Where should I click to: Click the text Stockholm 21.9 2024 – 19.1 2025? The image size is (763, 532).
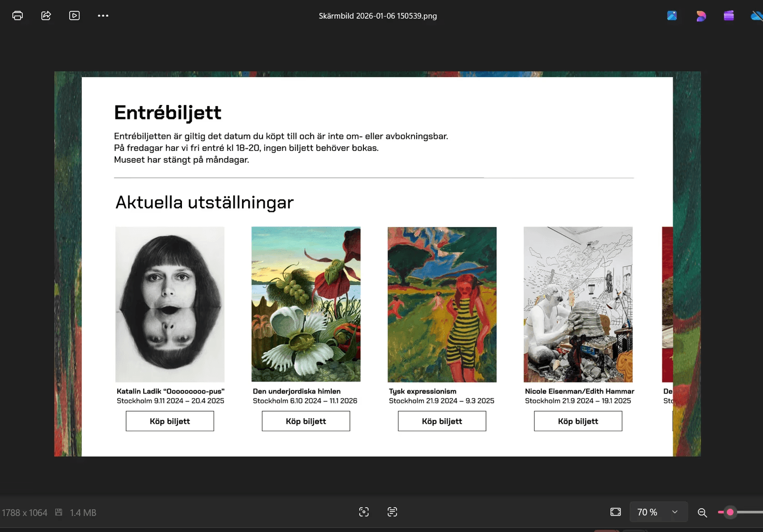[x=578, y=401]
